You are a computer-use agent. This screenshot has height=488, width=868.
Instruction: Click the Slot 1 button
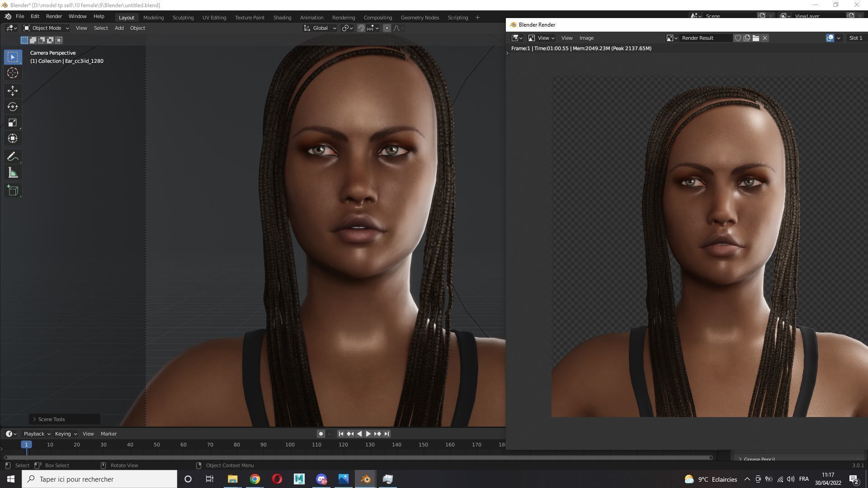pyautogui.click(x=855, y=38)
